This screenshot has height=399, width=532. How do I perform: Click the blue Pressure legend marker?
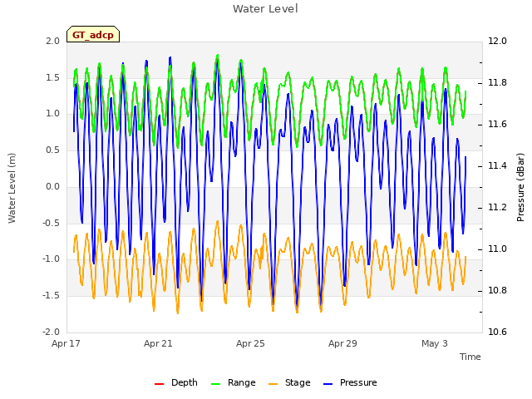click(x=328, y=384)
